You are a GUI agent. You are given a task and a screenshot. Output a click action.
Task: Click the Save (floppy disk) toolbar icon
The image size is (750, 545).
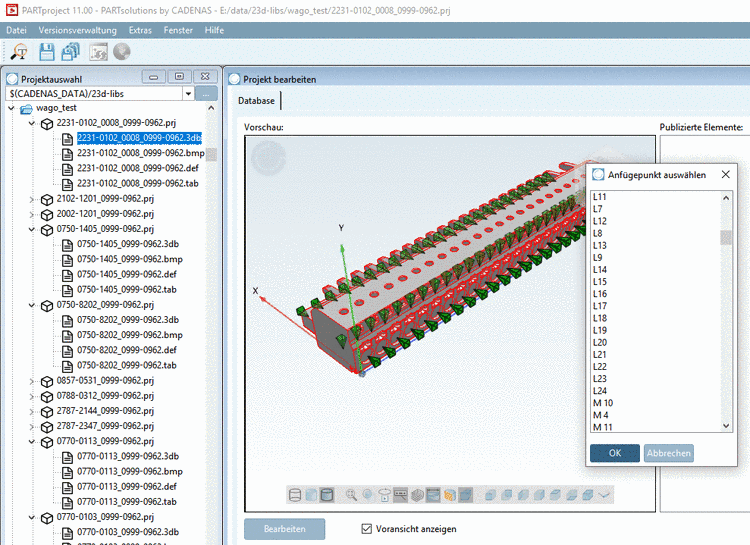pyautogui.click(x=46, y=52)
